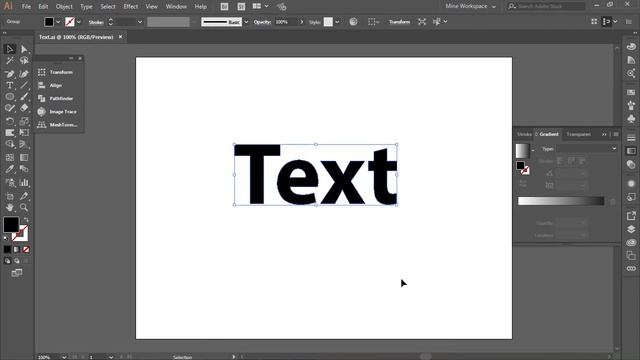Select the Hand tool
The image size is (640, 360).
click(x=10, y=208)
